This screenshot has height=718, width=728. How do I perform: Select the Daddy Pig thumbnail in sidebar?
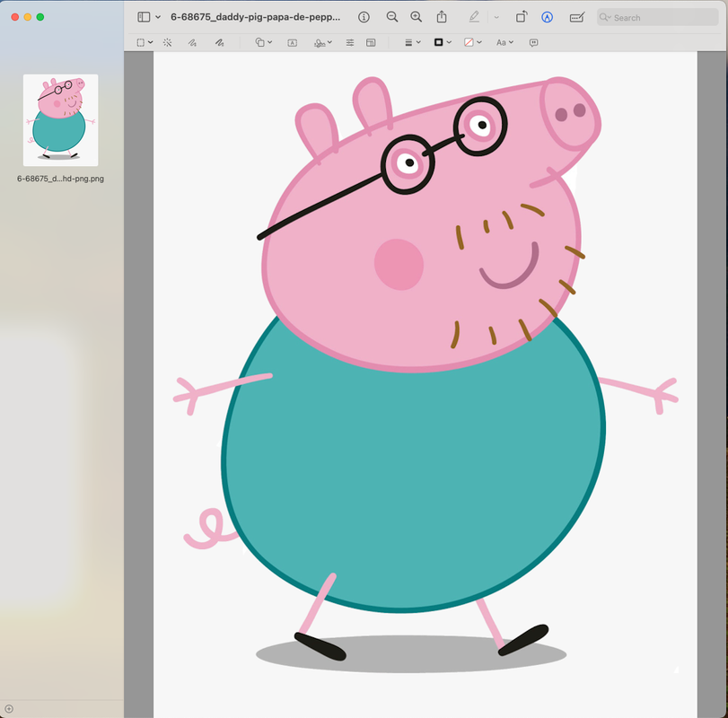pyautogui.click(x=60, y=120)
